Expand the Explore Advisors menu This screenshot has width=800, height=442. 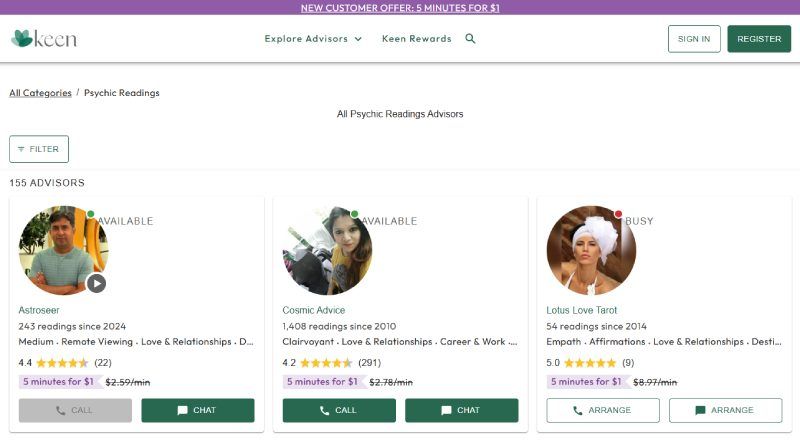[312, 39]
